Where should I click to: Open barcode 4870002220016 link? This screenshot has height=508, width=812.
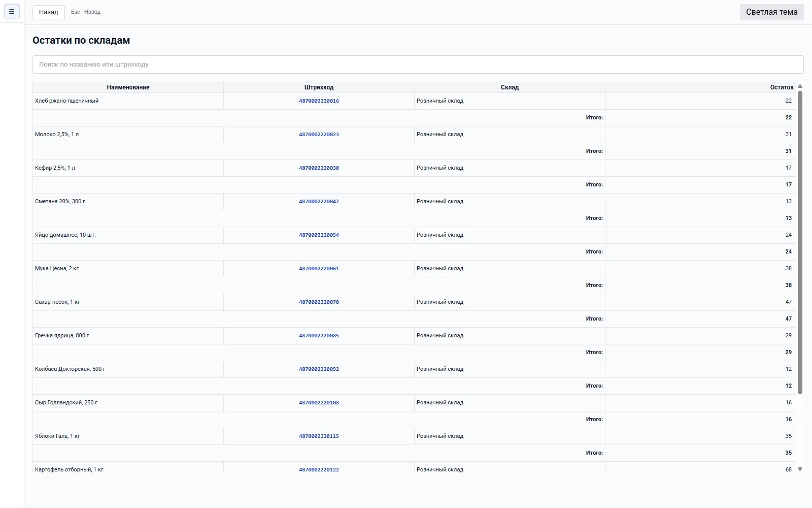click(x=319, y=101)
